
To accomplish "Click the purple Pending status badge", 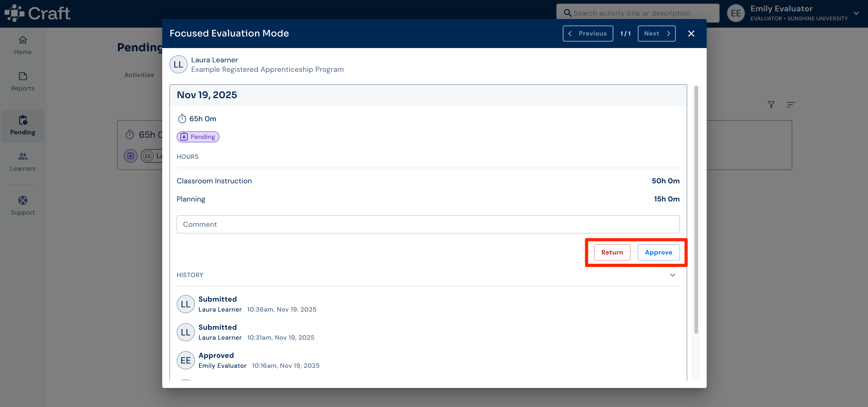I will [198, 137].
